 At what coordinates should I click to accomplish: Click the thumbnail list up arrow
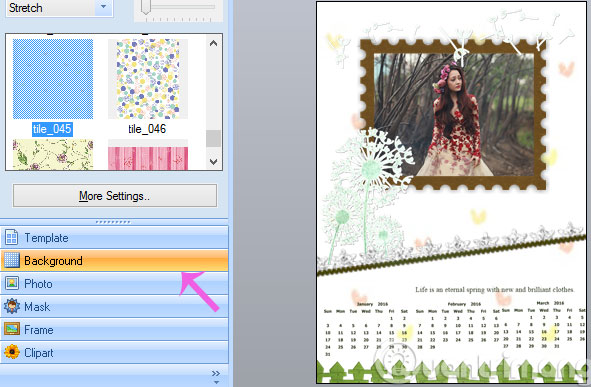click(213, 43)
